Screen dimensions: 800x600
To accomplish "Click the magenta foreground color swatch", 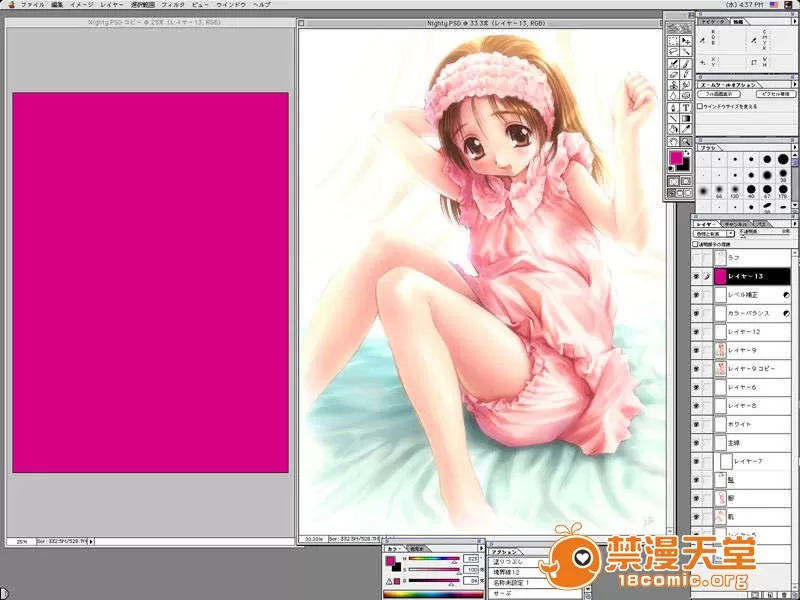I will [x=676, y=158].
